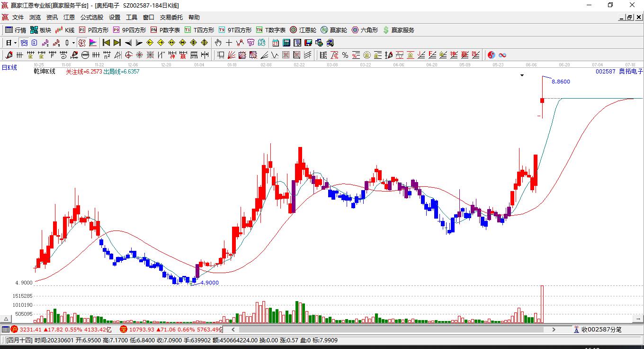Open the 帮助 menu
Image resolution: width=644 pixels, height=349 pixels.
click(x=194, y=18)
